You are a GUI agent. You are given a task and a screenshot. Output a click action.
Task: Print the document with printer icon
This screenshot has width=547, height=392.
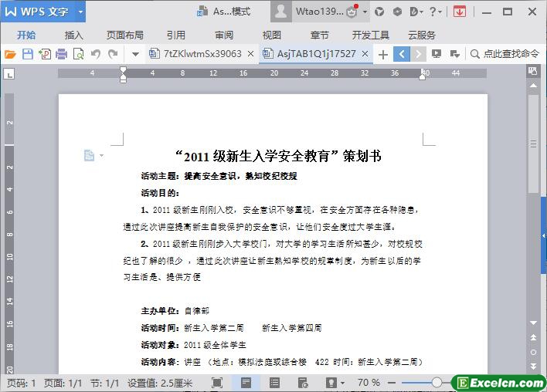coord(61,54)
